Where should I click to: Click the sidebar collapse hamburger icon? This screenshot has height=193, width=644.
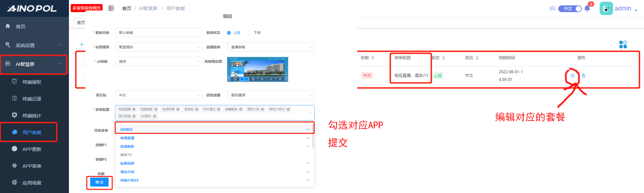[111, 8]
